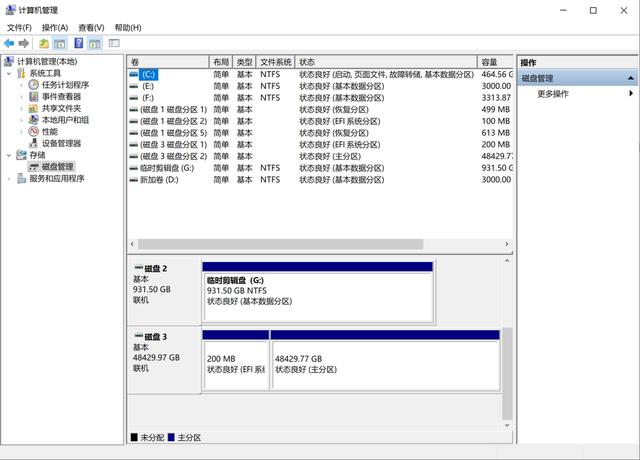Viewport: 640px width, 460px height.
Task: Select row (磁盘 1 磁盘分区 5) in volume list
Action: tap(320, 133)
